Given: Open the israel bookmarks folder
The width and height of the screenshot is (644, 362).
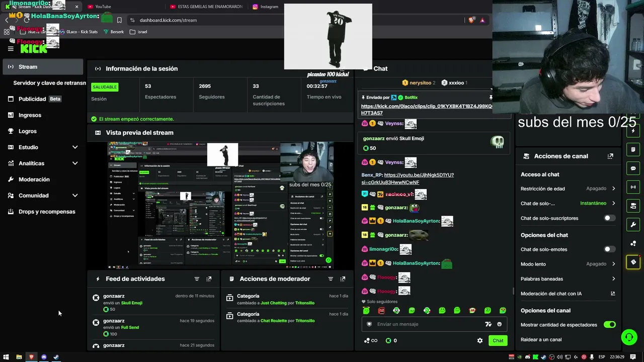Looking at the screenshot, I should click(x=138, y=32).
